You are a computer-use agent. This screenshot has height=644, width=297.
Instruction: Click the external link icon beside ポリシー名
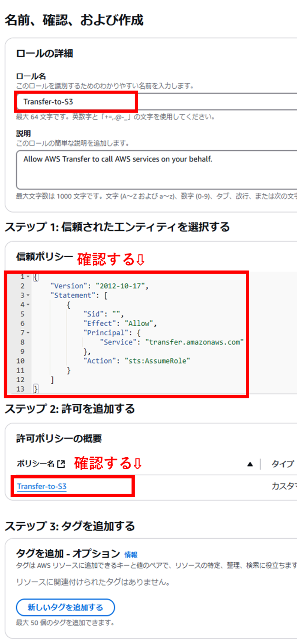(x=61, y=464)
